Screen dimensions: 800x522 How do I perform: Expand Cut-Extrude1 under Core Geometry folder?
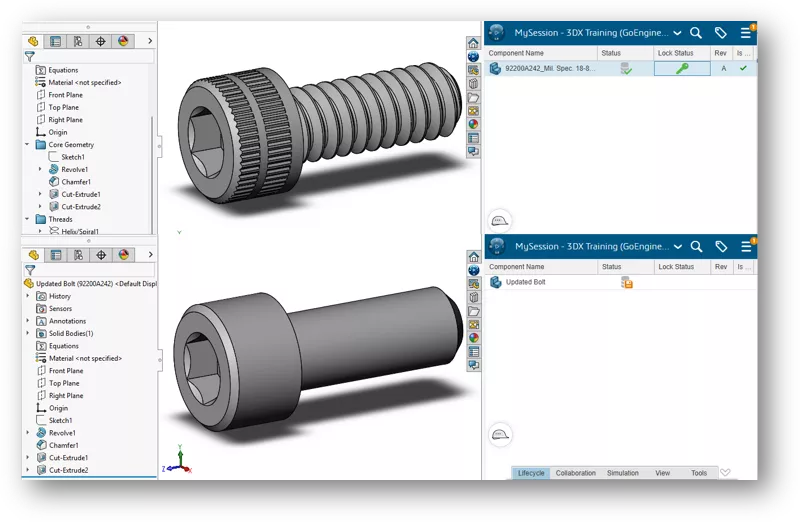coord(40,194)
